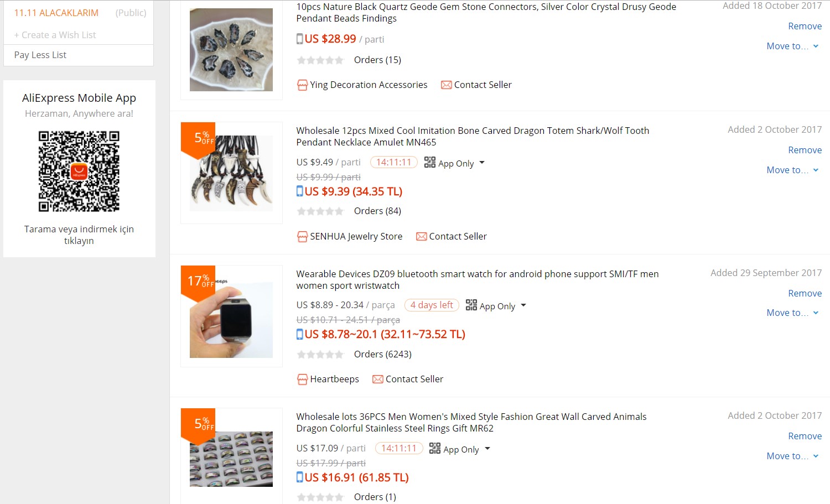830x504 pixels.
Task: Click the mobile phone icon beside US $28.99
Action: tap(300, 39)
